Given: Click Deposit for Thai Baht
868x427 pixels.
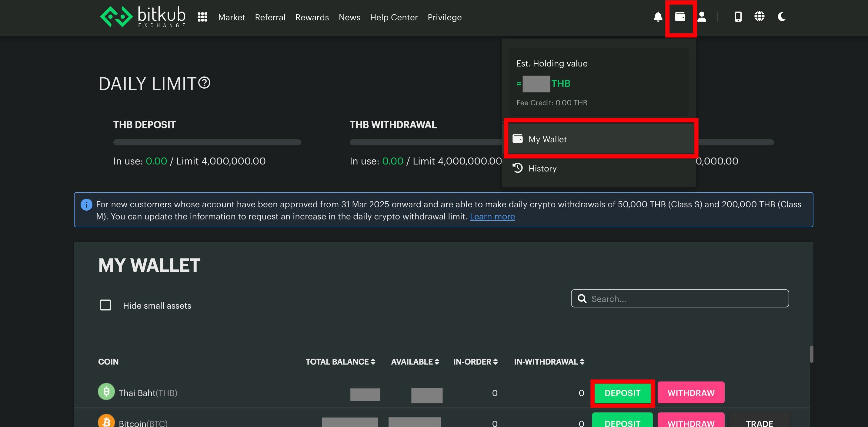Looking at the screenshot, I should (x=622, y=393).
